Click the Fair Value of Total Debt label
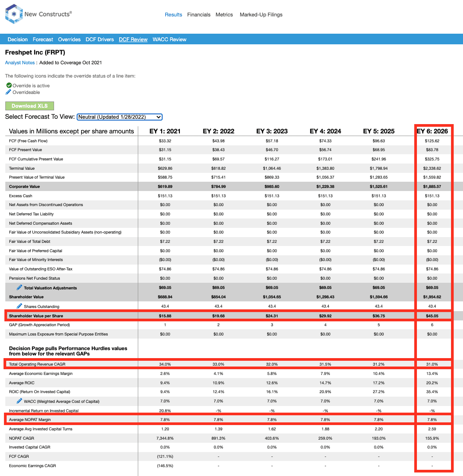 [30, 242]
